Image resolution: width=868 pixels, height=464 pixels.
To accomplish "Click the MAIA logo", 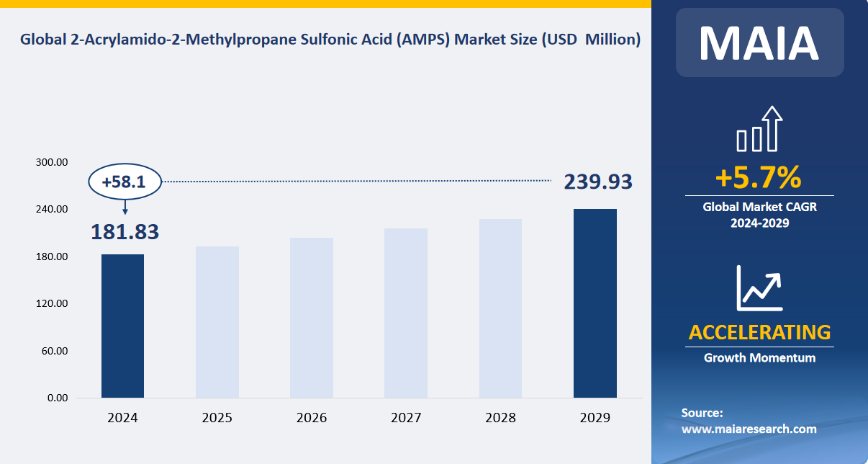I will (759, 43).
